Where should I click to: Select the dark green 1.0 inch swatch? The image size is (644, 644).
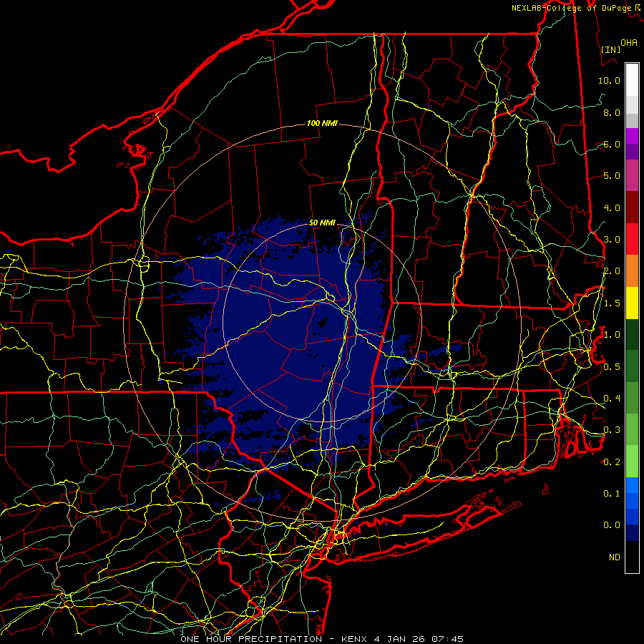(632, 334)
